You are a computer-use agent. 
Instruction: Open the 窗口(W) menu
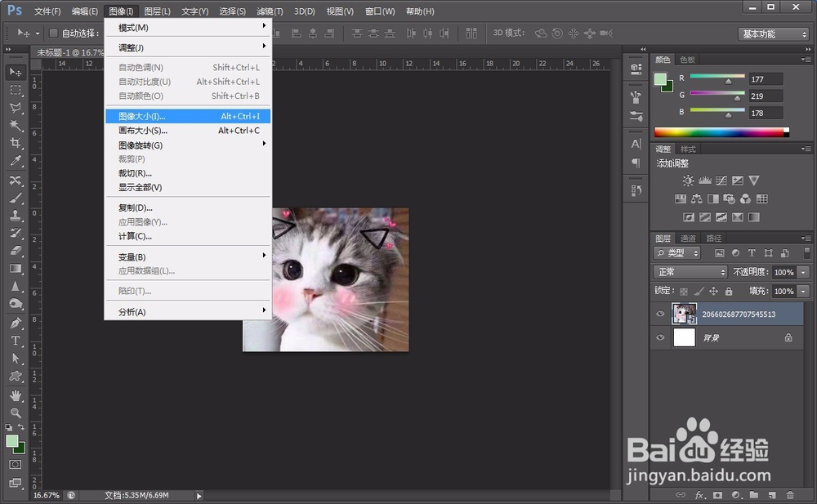(380, 11)
